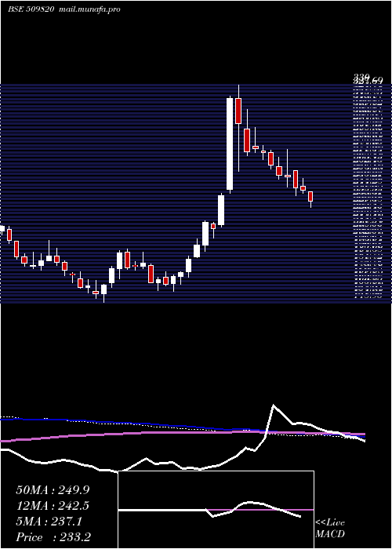Screen dimensions: 392x549
Task: Click the 330 price axis label
Action: pos(361,76)
